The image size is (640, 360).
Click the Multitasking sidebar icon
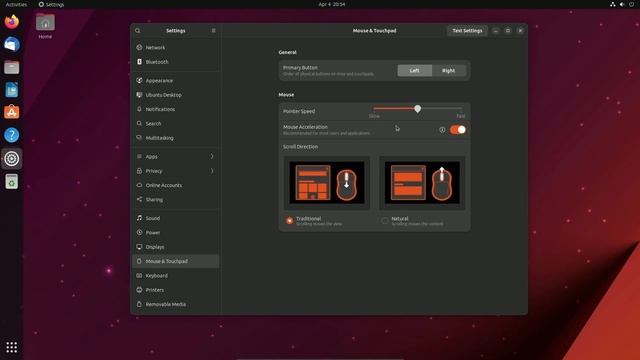139,138
